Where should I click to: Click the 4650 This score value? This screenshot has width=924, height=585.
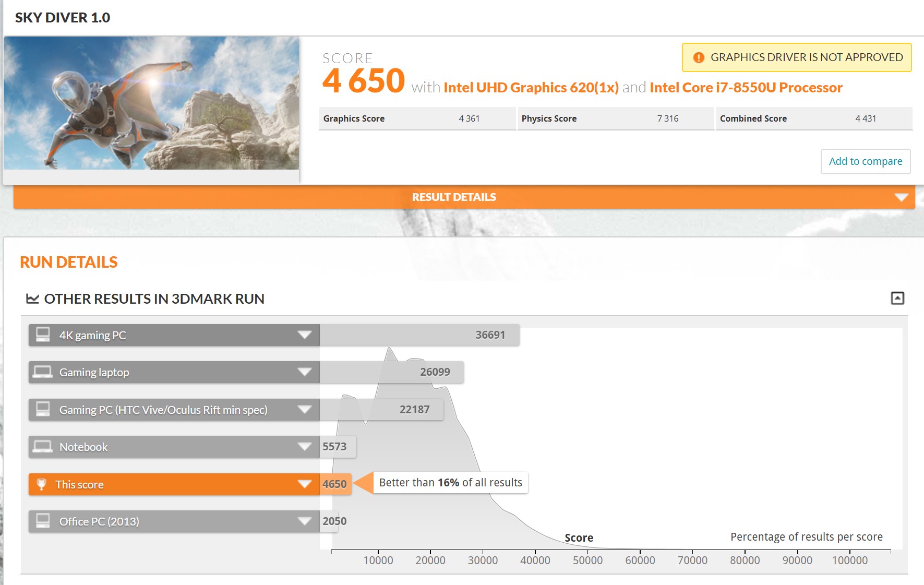(334, 484)
